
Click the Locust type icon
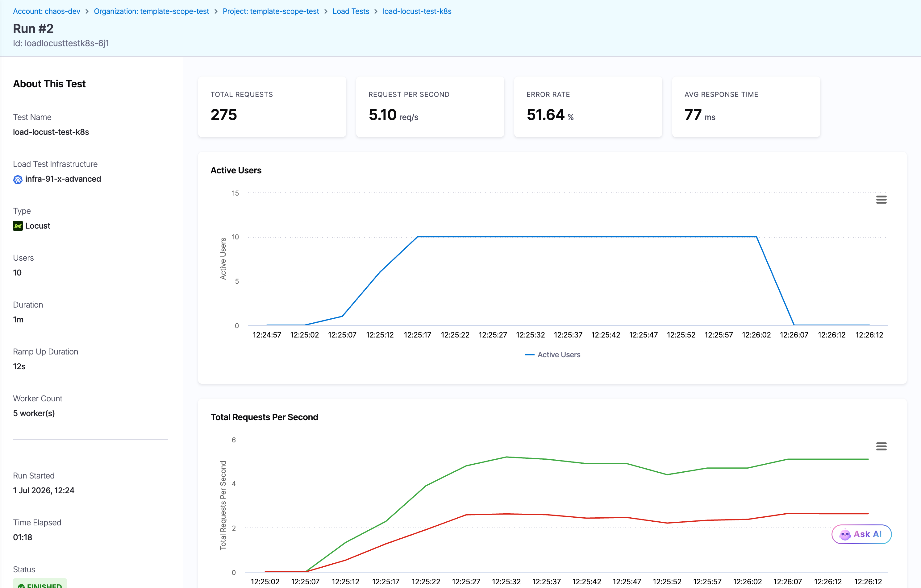pyautogui.click(x=18, y=226)
